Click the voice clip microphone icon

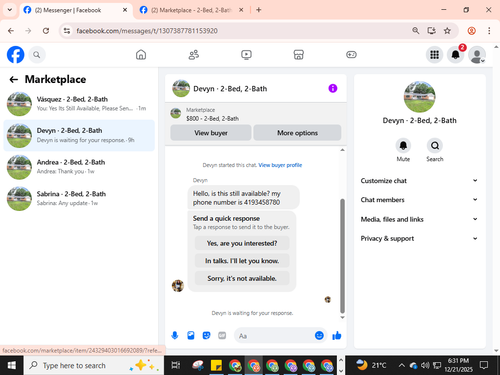[x=175, y=336]
